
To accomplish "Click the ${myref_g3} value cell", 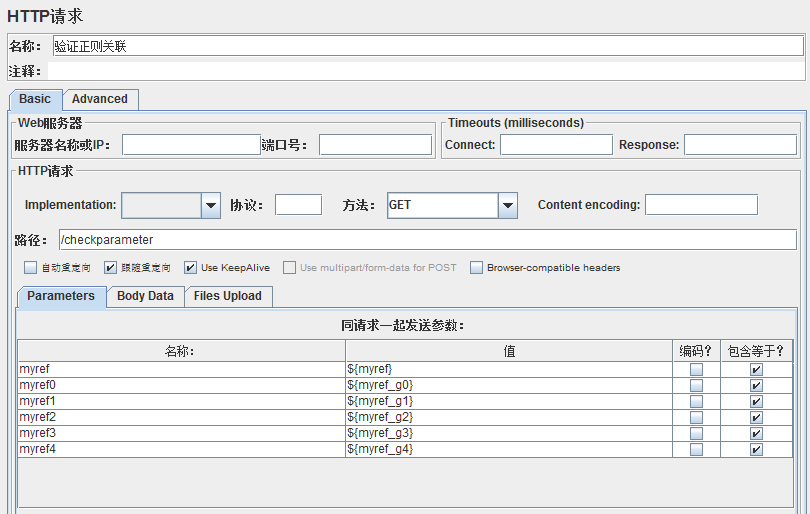I will click(x=509, y=433).
